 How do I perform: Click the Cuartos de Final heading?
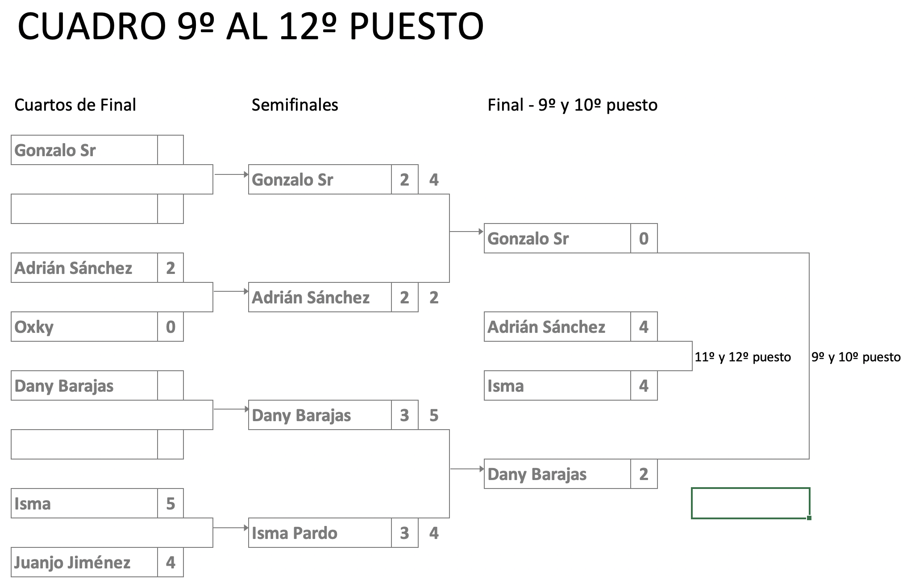pos(75,105)
